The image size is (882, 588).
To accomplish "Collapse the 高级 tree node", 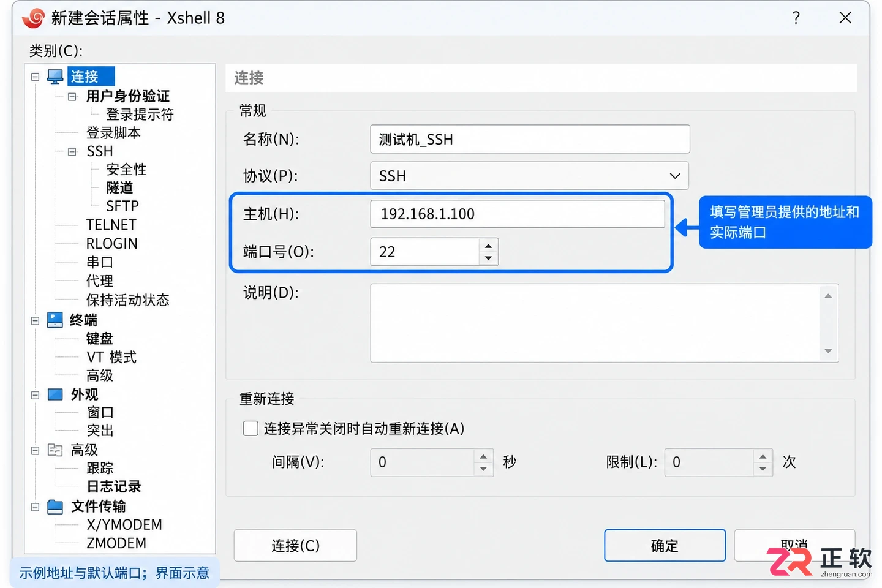I will tap(35, 451).
